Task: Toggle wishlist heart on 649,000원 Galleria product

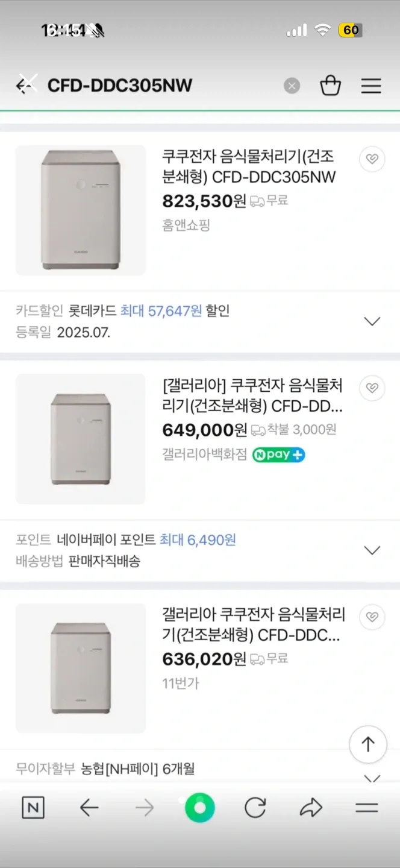Action: tap(372, 388)
